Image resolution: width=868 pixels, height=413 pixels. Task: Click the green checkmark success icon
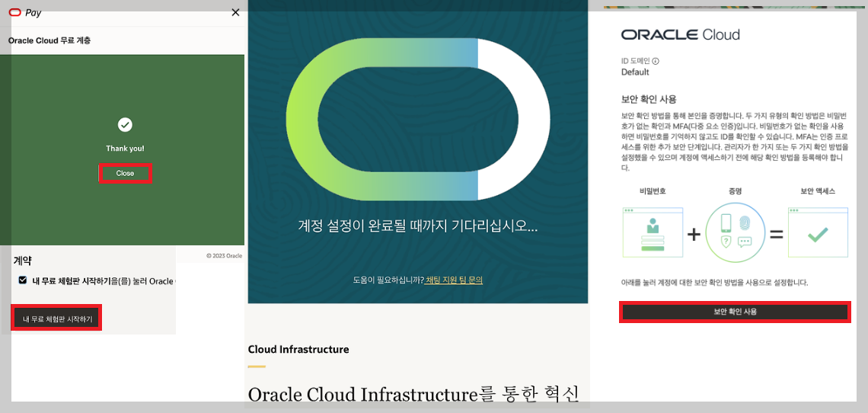coord(125,125)
